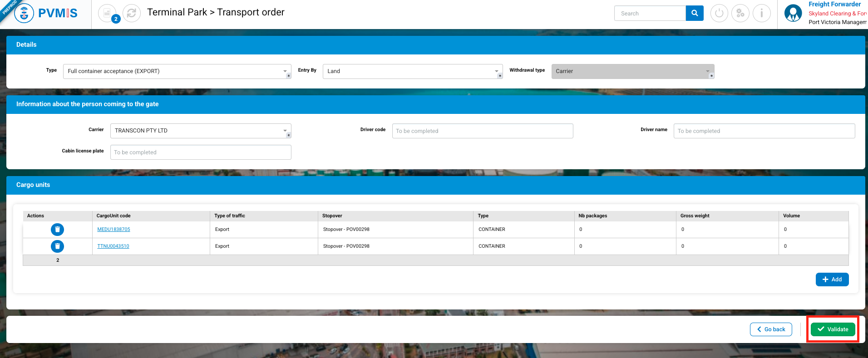Delete cargo unit MEDU1838705 with trash icon
This screenshot has width=868, height=358.
(x=57, y=230)
